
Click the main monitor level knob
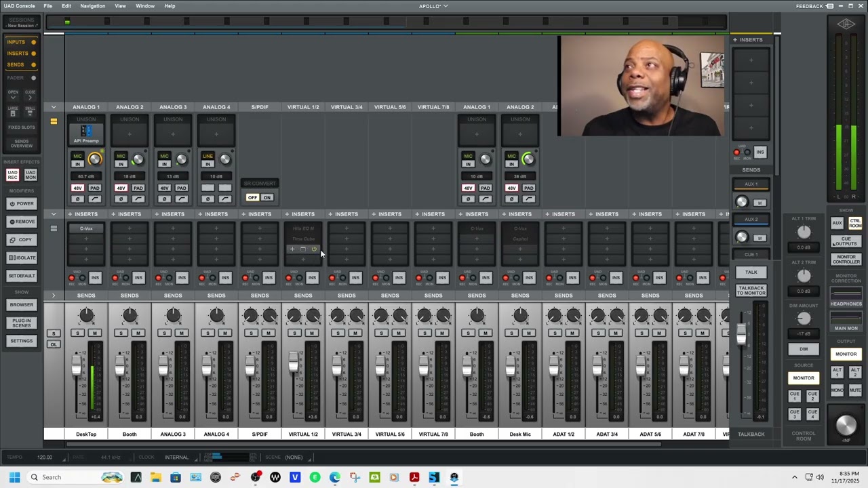pyautogui.click(x=846, y=424)
